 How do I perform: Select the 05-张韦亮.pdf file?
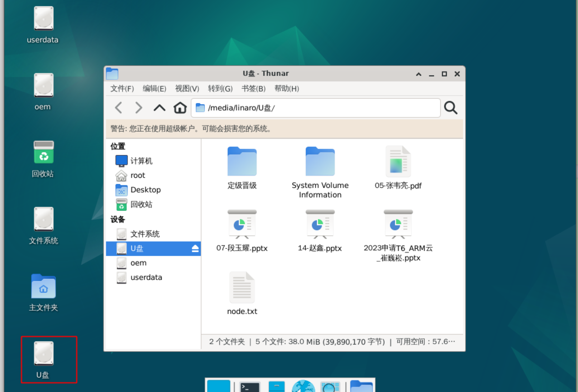click(398, 167)
